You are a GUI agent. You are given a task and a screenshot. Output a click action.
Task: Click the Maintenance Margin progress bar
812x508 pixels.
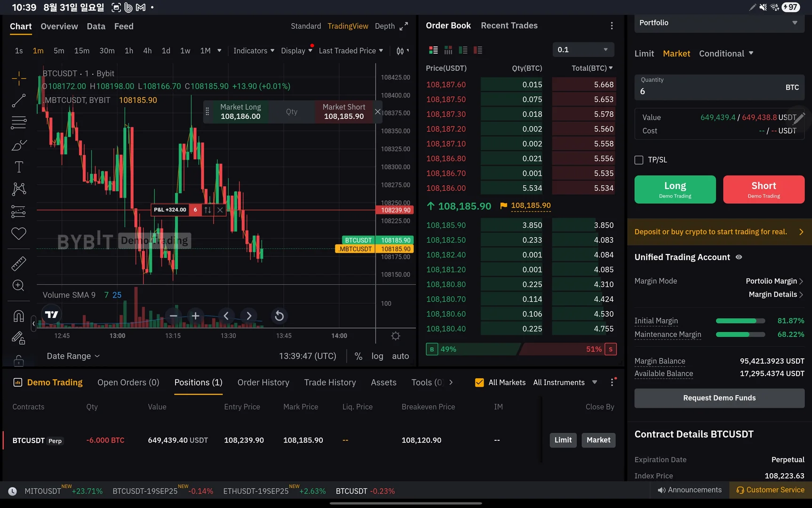click(740, 334)
